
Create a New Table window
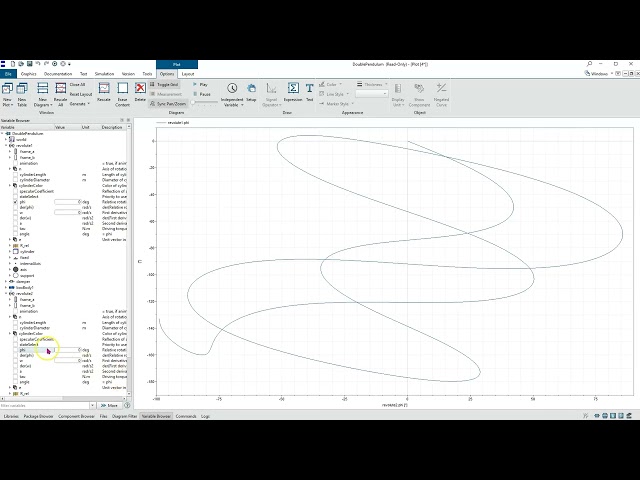click(x=22, y=94)
